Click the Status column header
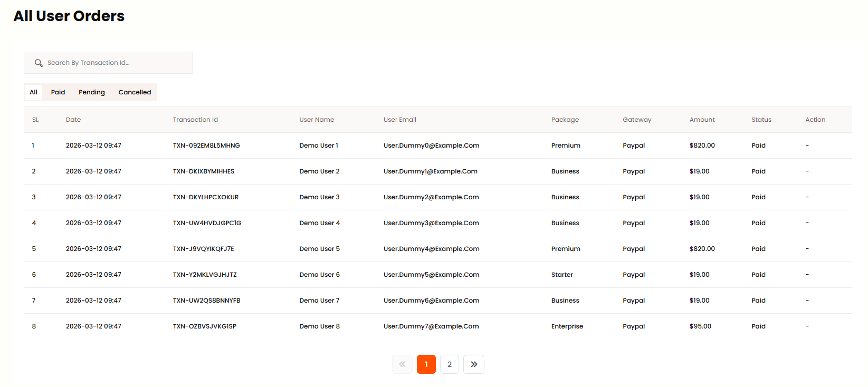 (761, 120)
